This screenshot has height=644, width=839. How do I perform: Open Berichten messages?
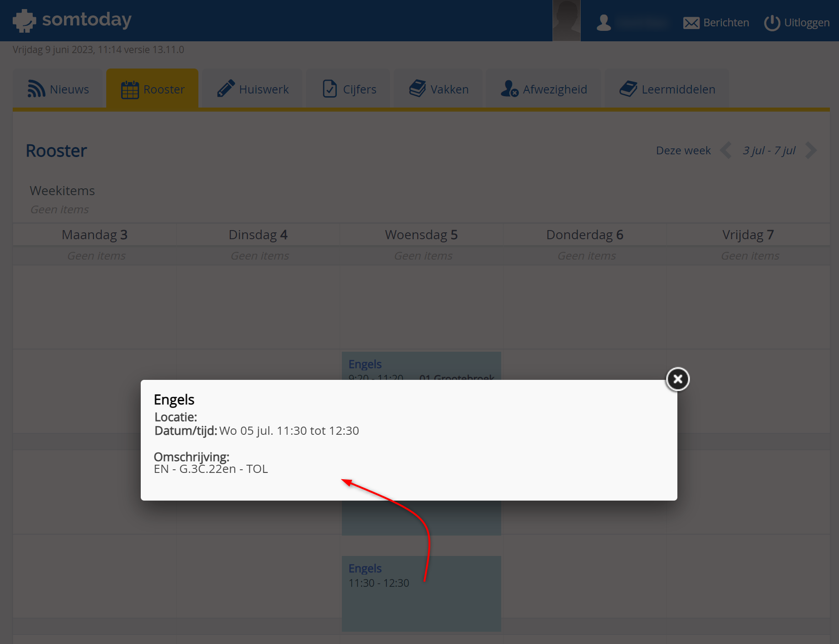[x=716, y=23]
